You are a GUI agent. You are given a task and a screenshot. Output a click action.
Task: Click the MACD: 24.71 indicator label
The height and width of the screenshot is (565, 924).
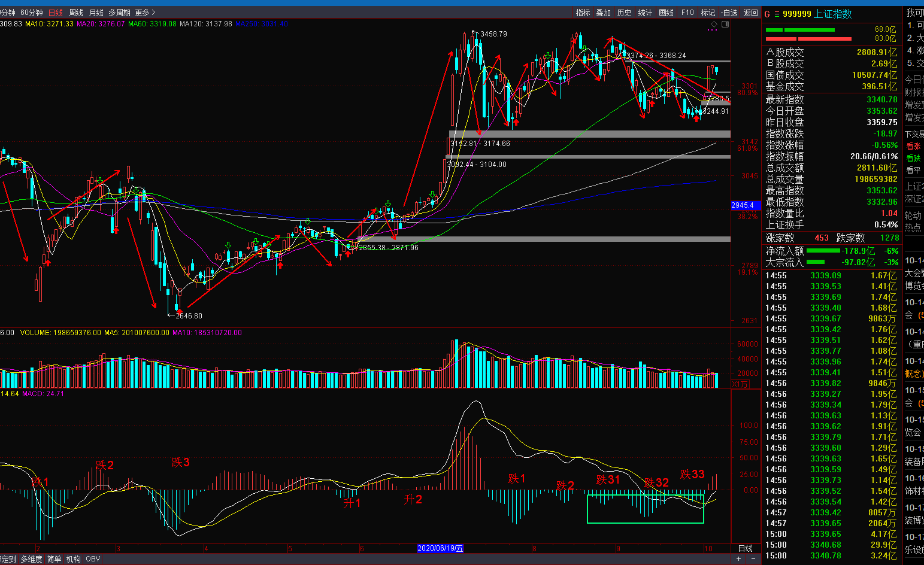point(43,394)
